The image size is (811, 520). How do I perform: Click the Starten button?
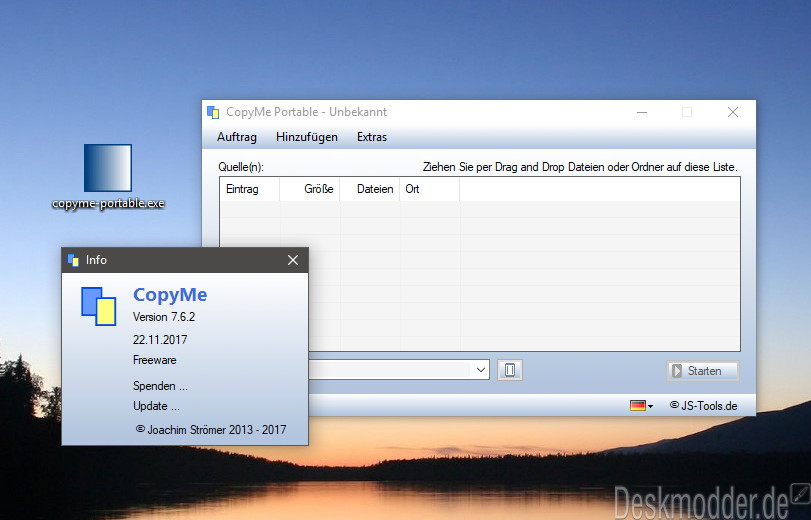pos(703,370)
